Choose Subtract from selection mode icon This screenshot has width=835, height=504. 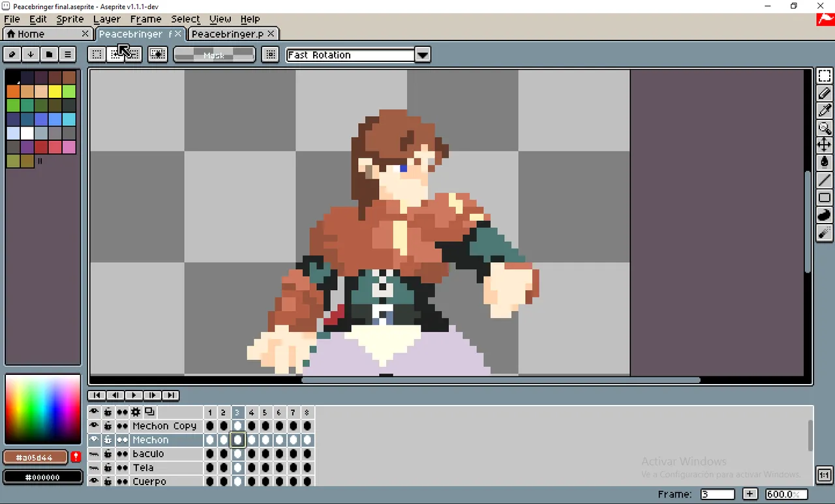click(133, 55)
